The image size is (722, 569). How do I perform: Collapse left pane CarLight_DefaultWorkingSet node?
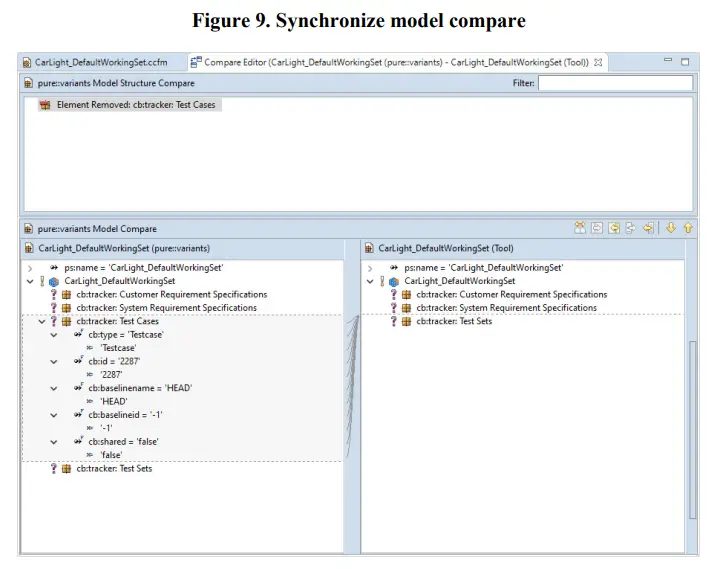click(x=30, y=281)
